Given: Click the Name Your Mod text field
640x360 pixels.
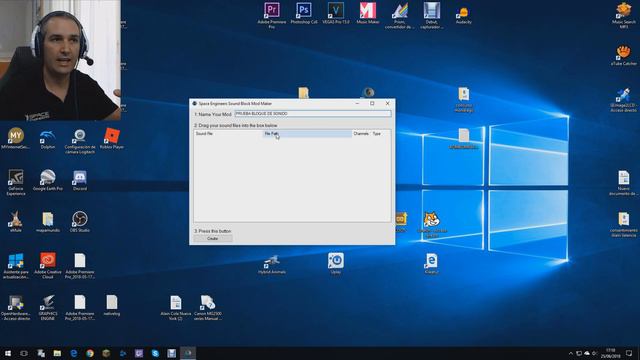Looking at the screenshot, I should pos(313,114).
